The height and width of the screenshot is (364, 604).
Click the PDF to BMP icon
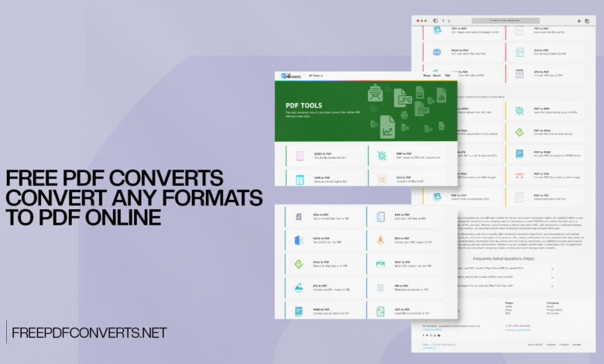click(520, 111)
